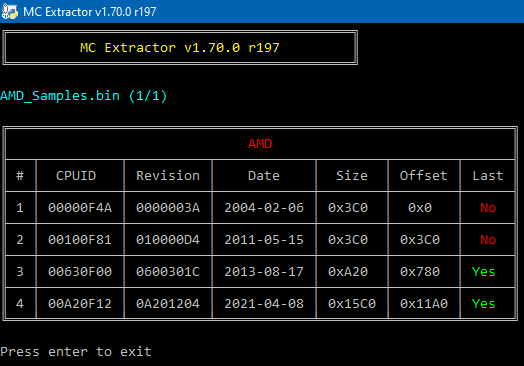Click the '#' column header
The width and height of the screenshot is (524, 366).
[20, 175]
